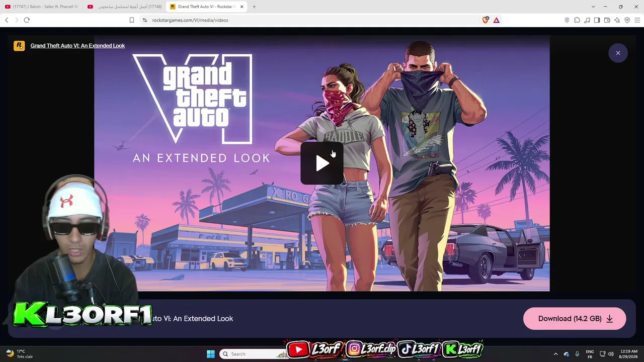Bookmark this page
The height and width of the screenshot is (362, 644).
pos(132,20)
